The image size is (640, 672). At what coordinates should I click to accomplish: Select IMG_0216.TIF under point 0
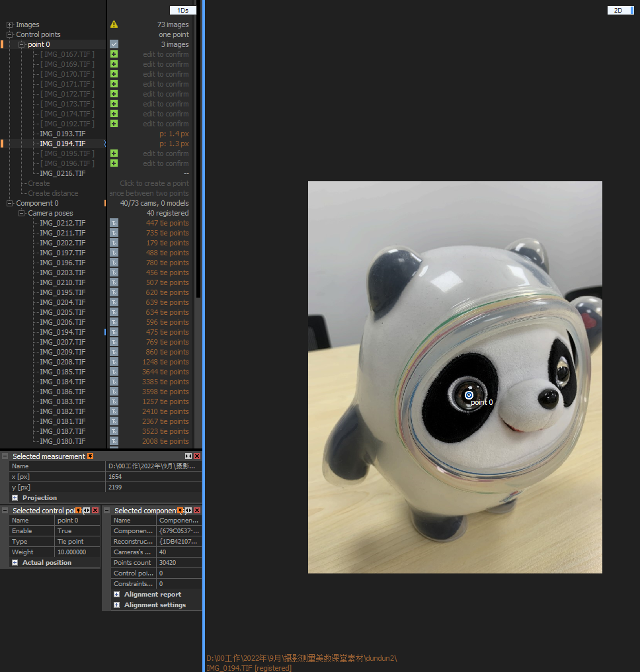click(x=63, y=173)
